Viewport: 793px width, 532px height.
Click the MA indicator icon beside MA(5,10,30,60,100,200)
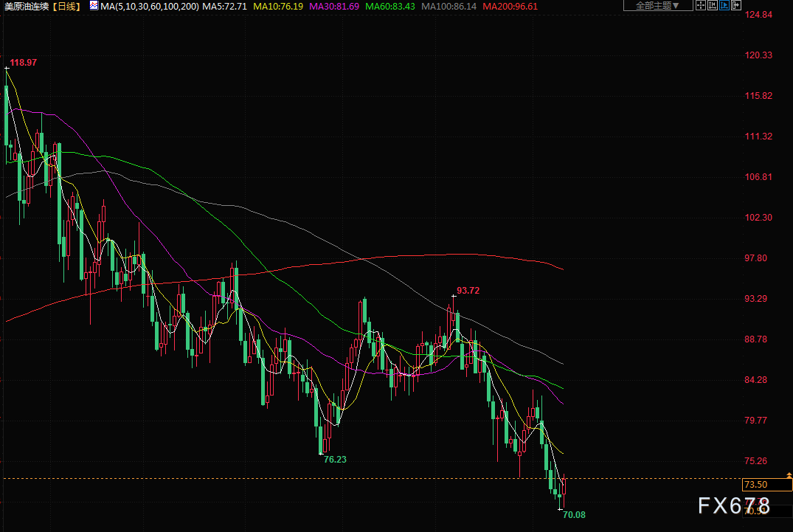click(x=94, y=6)
